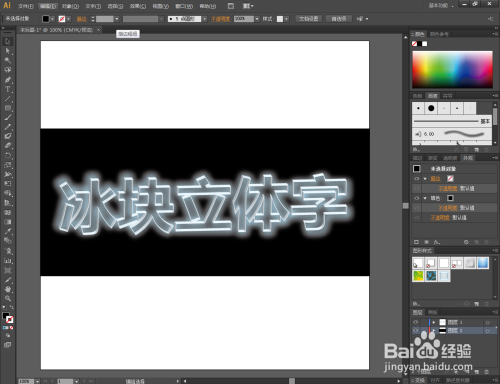Select the Scale tool
The height and width of the screenshot is (384, 500).
8,165
